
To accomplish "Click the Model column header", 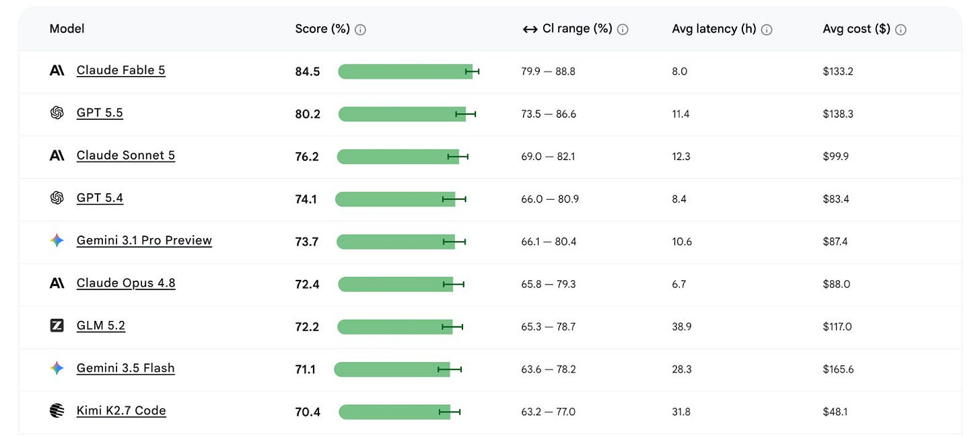I will coord(67,29).
